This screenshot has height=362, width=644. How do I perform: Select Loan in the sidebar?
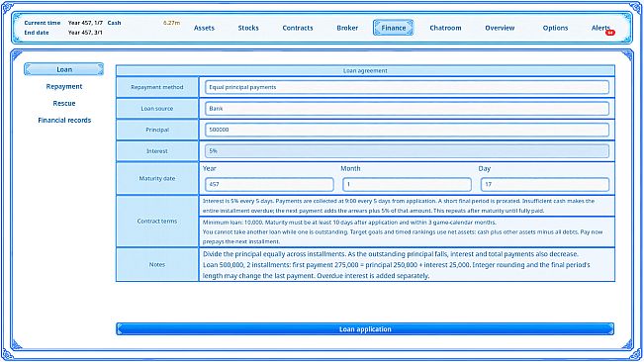pyautogui.click(x=63, y=69)
